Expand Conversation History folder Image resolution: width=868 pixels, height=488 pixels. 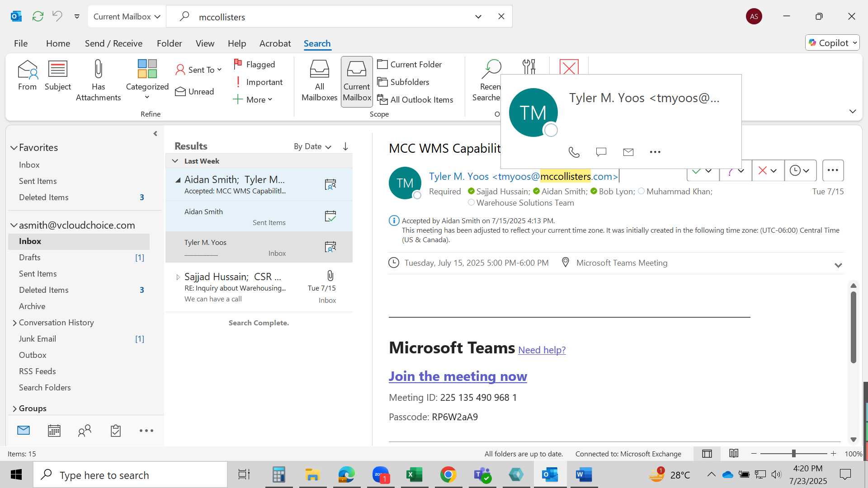pyautogui.click(x=14, y=323)
